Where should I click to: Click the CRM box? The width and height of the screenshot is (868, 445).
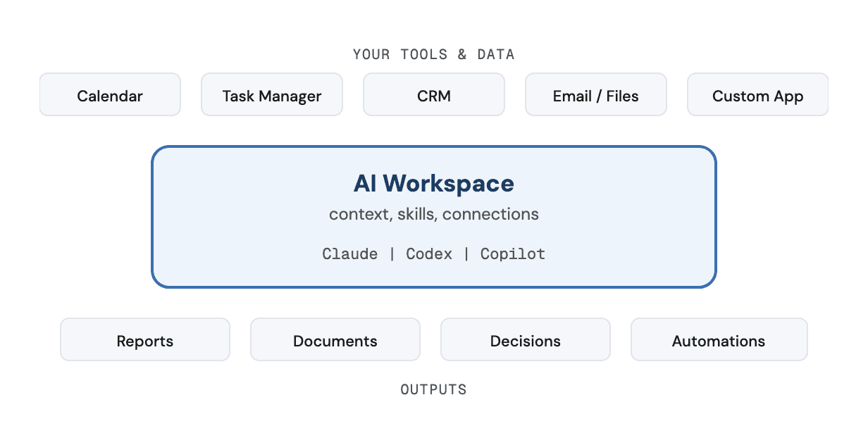coord(434,94)
